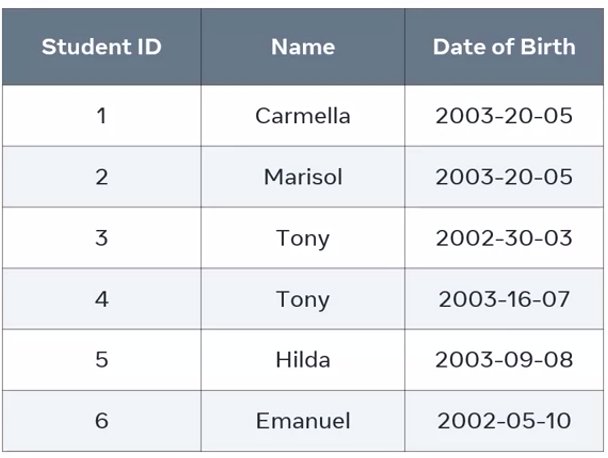Screen dimensions: 608x458
Task: Select Student ID cell with value 2
Action: coord(101,177)
